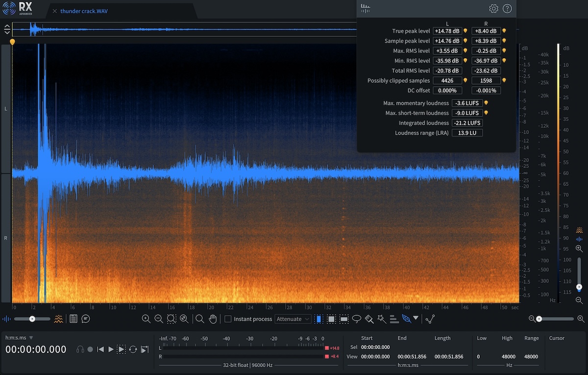Click the 00:00:00.000 timecode display
The width and height of the screenshot is (588, 375).
point(36,350)
